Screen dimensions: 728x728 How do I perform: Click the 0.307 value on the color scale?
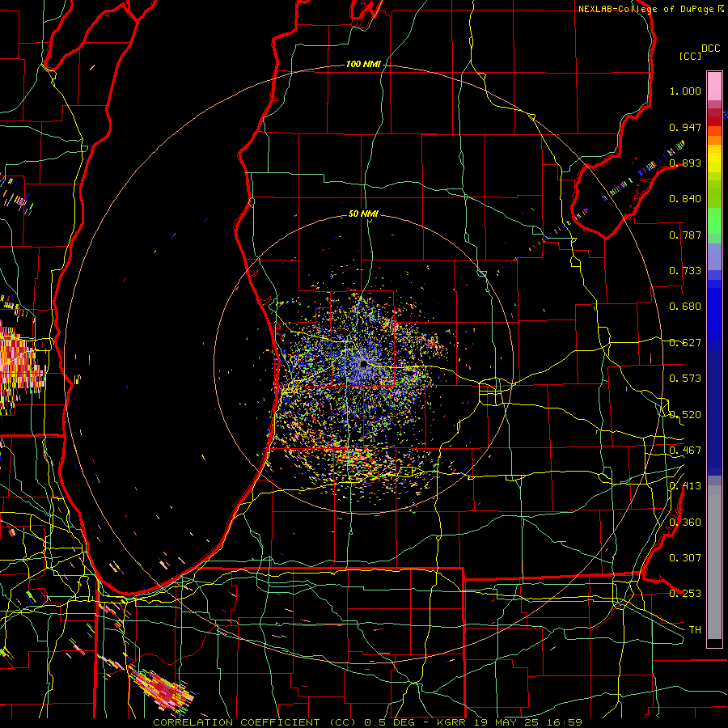[685, 558]
